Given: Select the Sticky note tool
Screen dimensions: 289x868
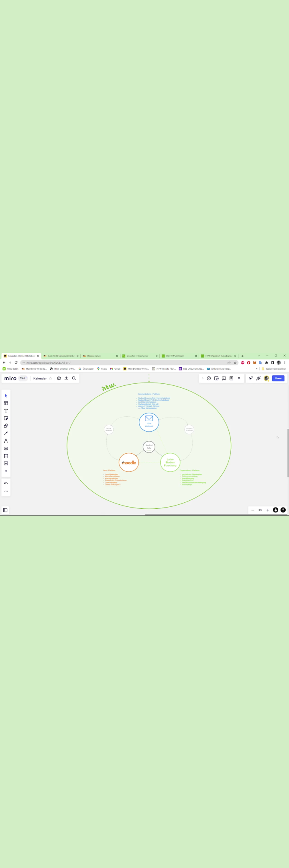Looking at the screenshot, I should coord(6,418).
